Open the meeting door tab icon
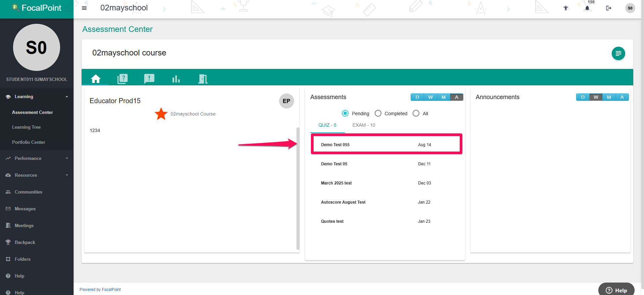 [x=203, y=79]
